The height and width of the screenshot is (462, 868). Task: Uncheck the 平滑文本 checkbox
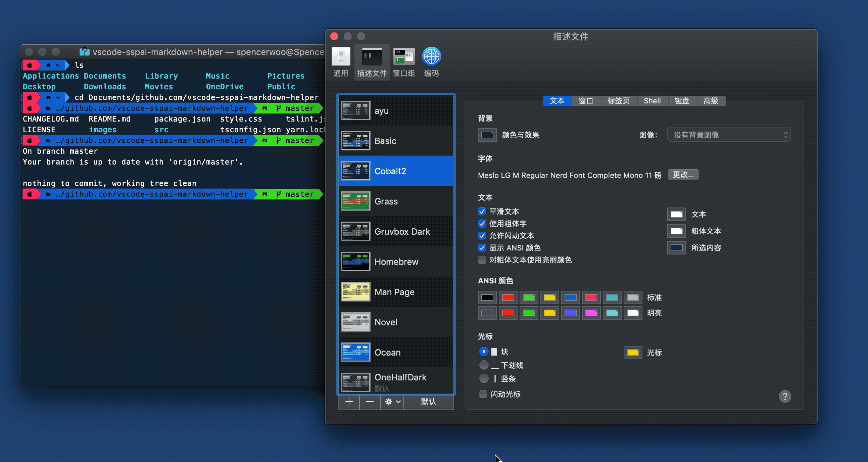click(482, 212)
